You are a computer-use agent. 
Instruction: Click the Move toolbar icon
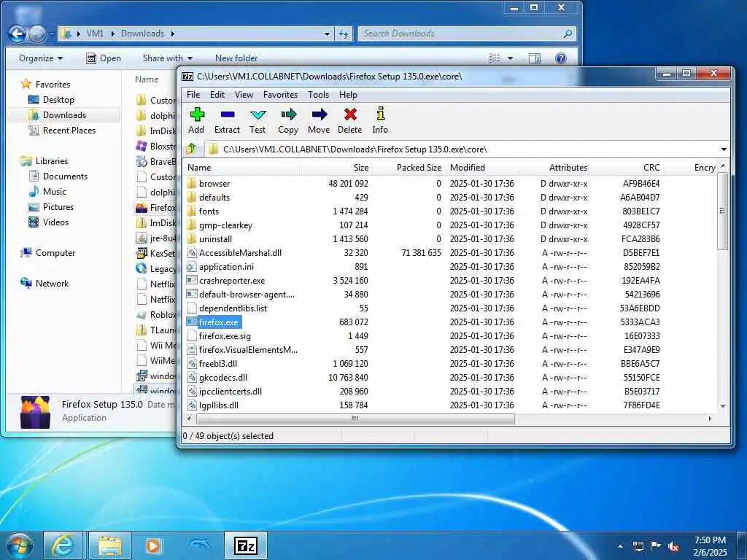319,120
